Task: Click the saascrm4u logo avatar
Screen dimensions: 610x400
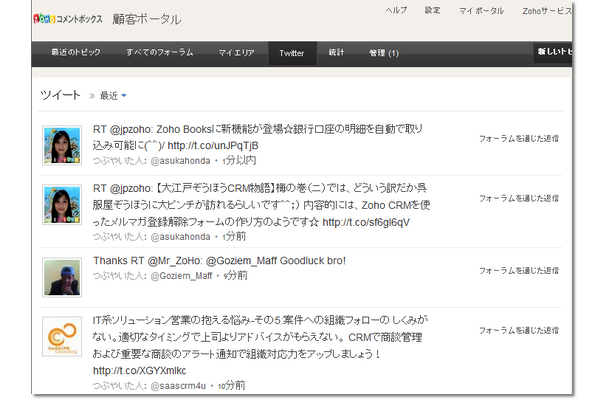Action: (x=62, y=337)
